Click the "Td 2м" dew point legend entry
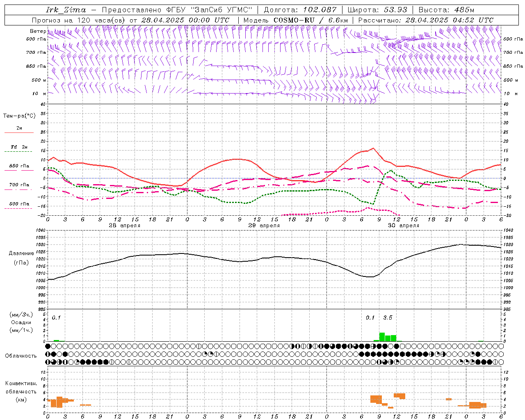Viewport: 525px width, 420px height. (19, 147)
